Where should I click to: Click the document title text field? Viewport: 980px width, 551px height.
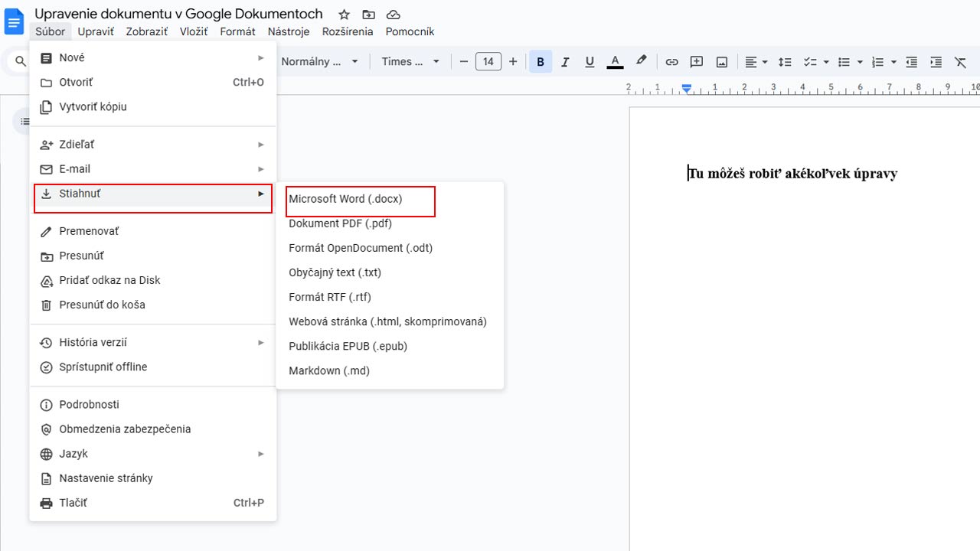(178, 14)
